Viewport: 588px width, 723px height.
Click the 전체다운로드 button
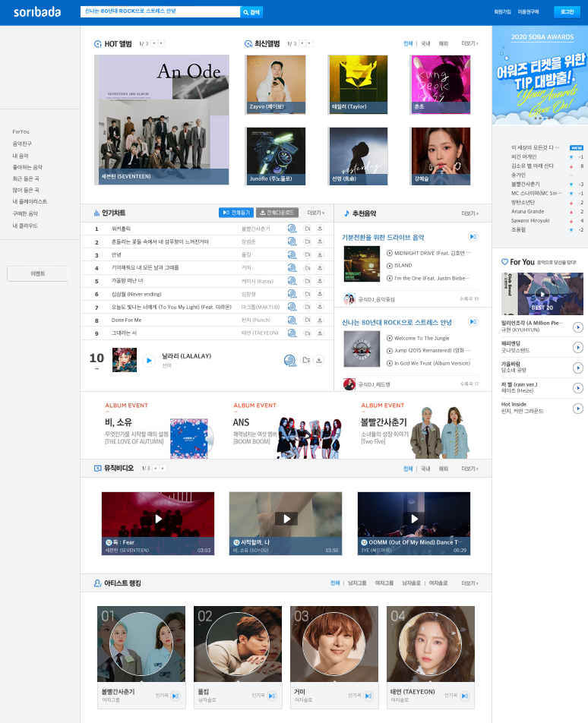[x=277, y=213]
